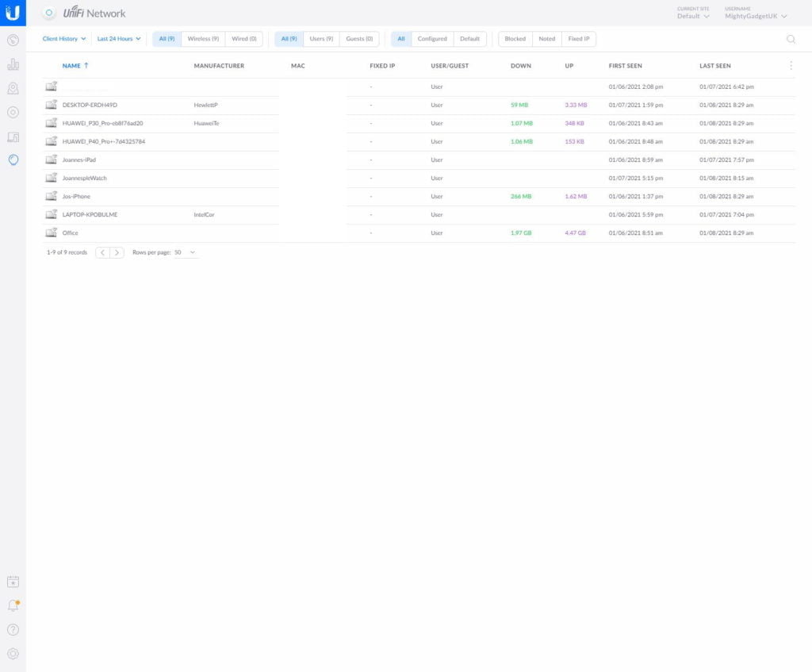The height and width of the screenshot is (672, 812).
Task: Open the Events calendar icon
Action: click(13, 582)
